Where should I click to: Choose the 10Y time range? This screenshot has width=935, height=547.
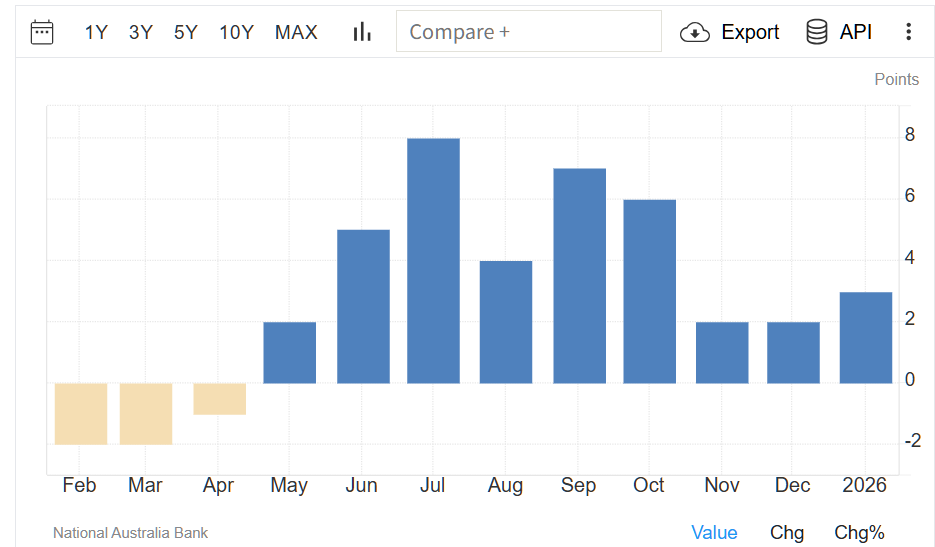click(236, 32)
